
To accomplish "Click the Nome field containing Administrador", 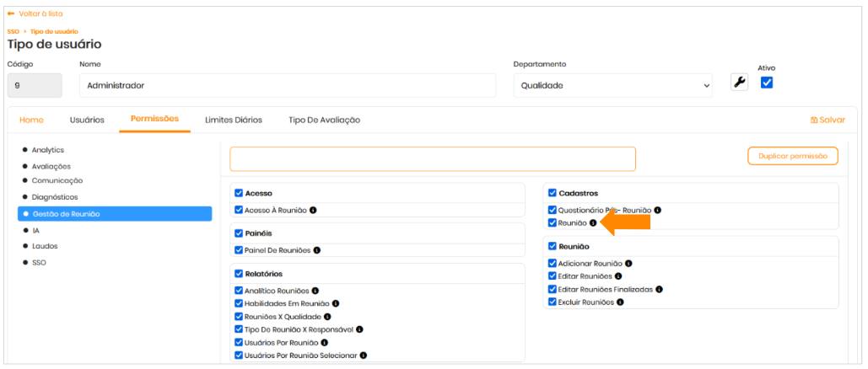I will pyautogui.click(x=287, y=85).
